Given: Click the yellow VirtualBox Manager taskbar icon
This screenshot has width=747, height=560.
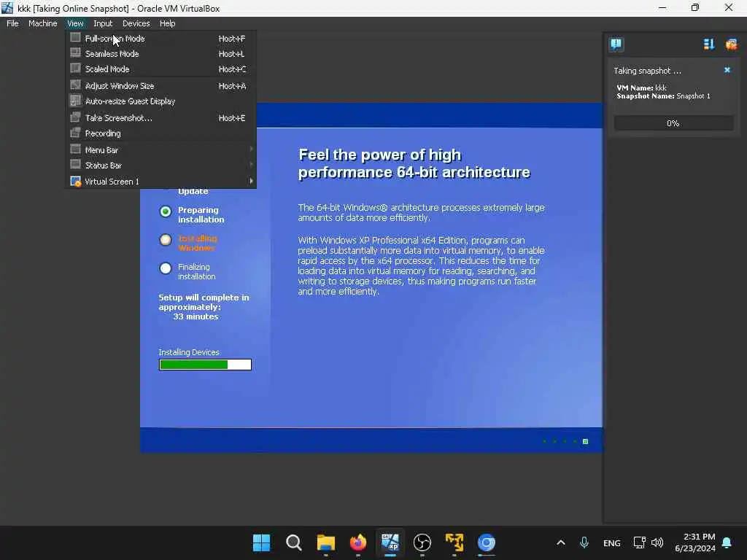Looking at the screenshot, I should [454, 542].
